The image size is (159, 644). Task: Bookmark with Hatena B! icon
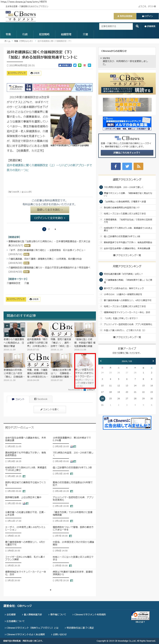(x=89, y=65)
